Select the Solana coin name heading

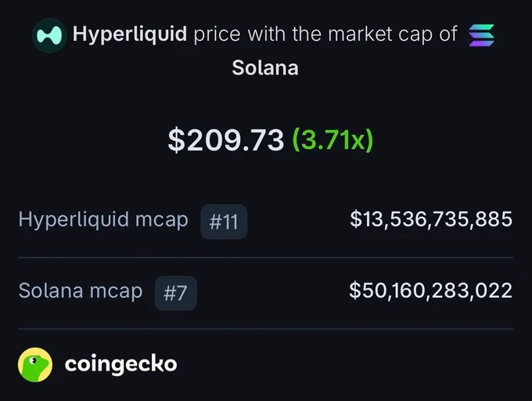coord(265,67)
